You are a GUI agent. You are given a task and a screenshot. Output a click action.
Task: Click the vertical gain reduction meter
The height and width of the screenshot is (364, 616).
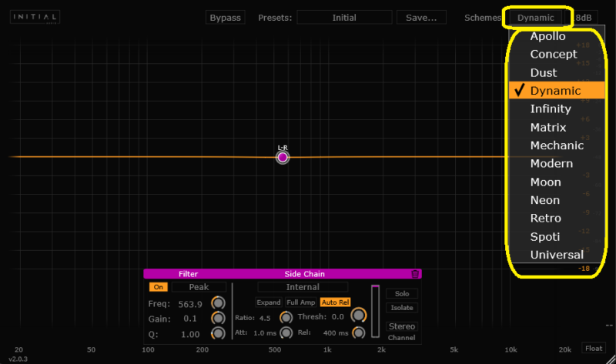point(376,312)
